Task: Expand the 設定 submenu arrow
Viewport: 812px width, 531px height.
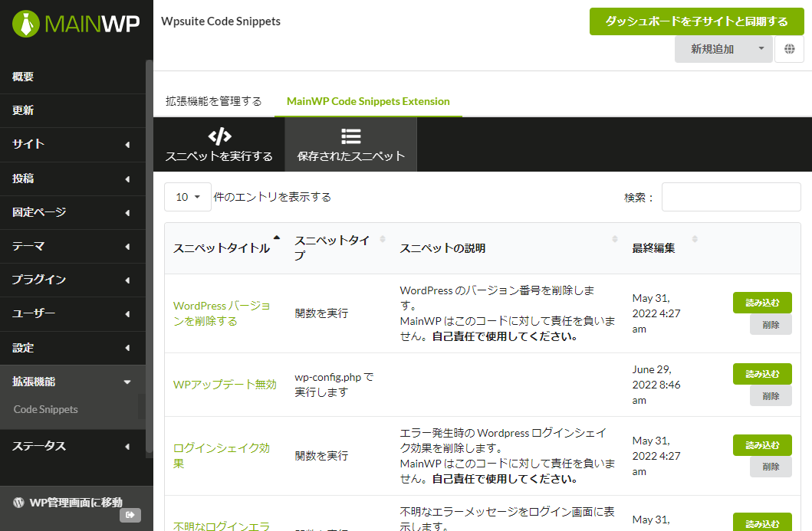Action: tap(127, 349)
